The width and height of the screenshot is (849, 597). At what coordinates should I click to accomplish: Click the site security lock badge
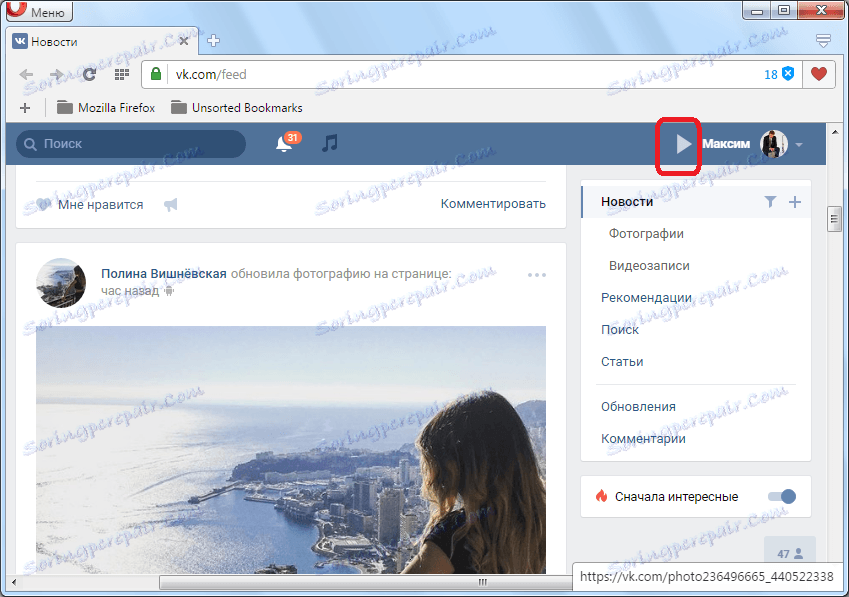coord(156,74)
